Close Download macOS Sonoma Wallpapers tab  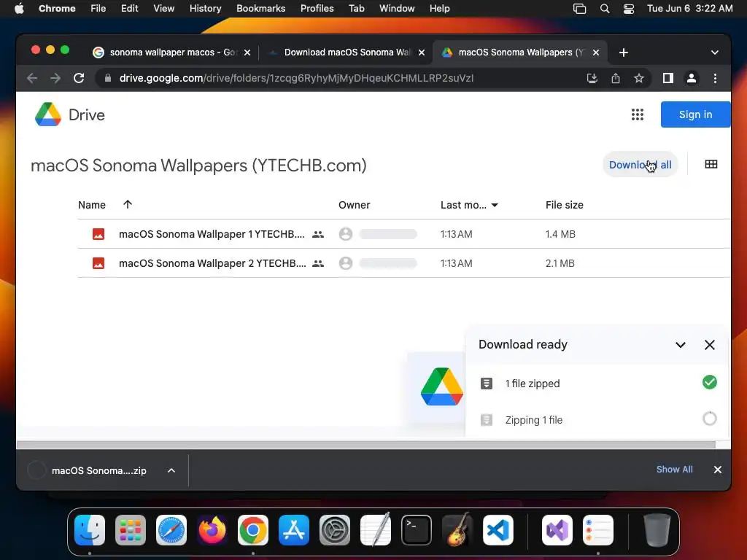pos(421,52)
